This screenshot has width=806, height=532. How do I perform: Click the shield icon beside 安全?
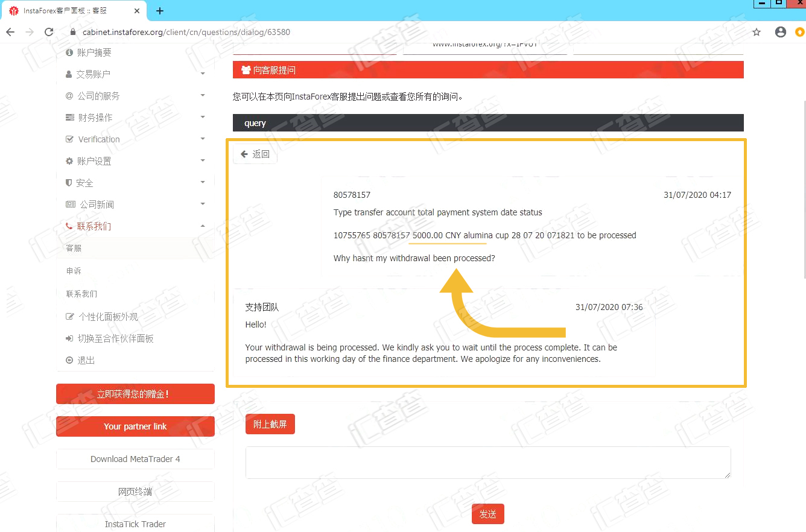69,183
